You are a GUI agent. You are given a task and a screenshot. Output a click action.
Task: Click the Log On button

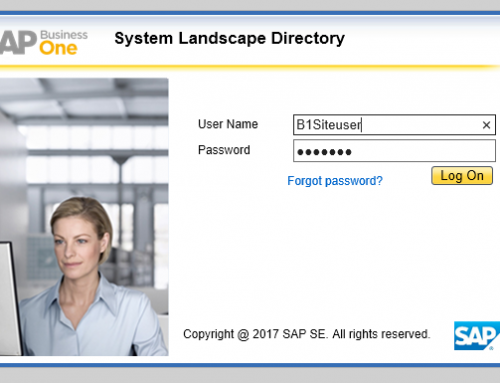(x=462, y=176)
